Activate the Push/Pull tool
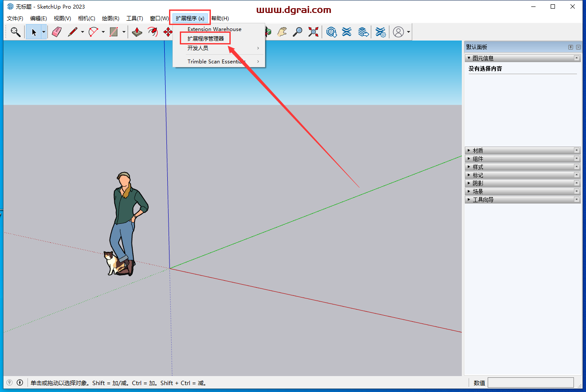The image size is (586, 392). (137, 32)
